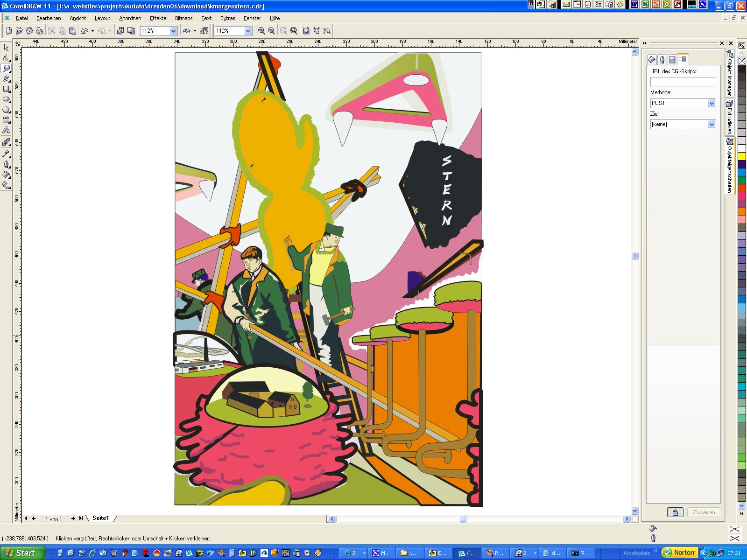This screenshot has width=747, height=560.
Task: Open the Extras menu
Action: (x=227, y=18)
